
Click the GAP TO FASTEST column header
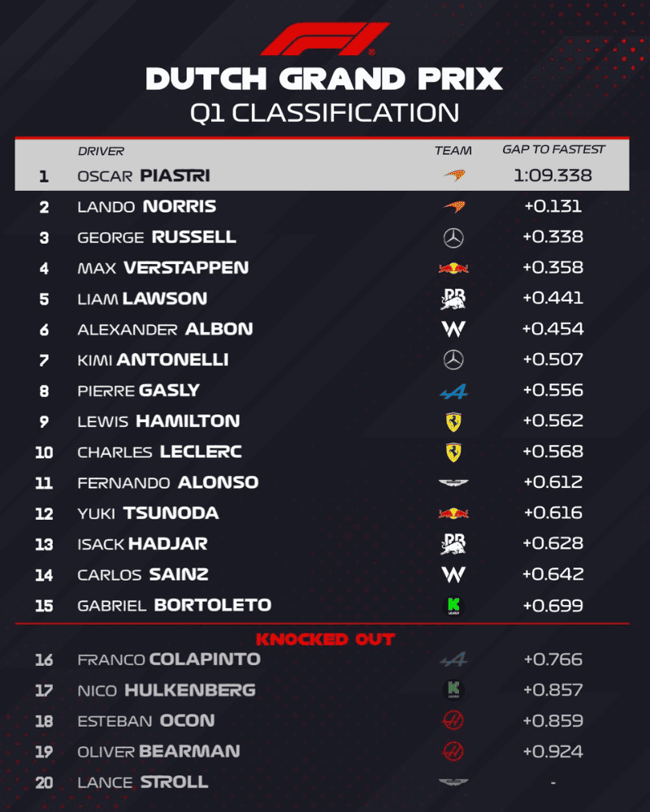point(553,149)
